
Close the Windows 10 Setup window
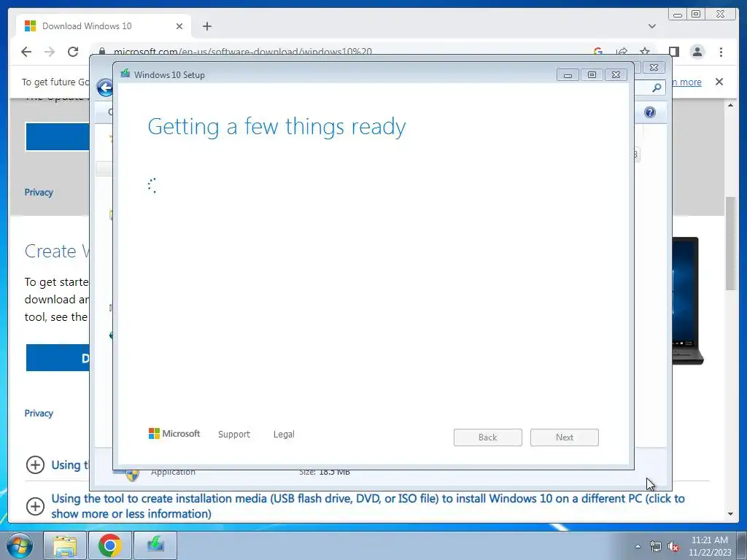point(616,75)
